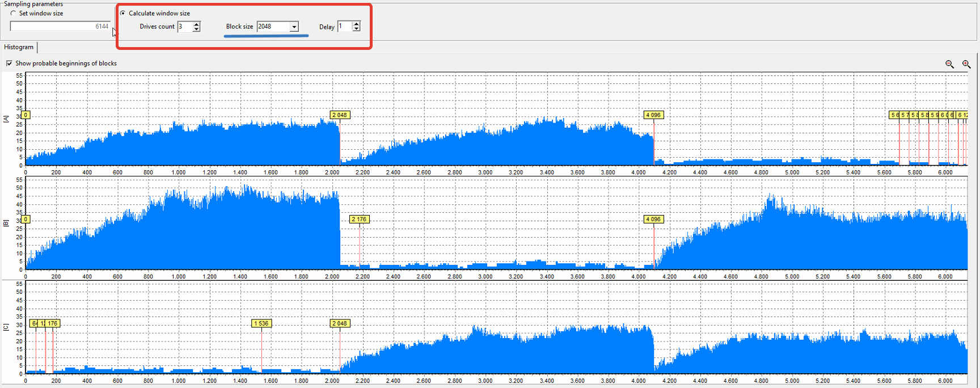Click the Drives count label text
980x388 pixels.
157,27
